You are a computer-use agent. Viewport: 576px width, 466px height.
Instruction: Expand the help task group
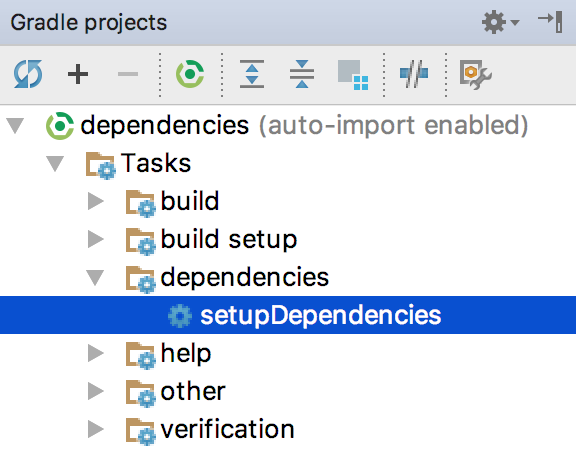(x=96, y=353)
